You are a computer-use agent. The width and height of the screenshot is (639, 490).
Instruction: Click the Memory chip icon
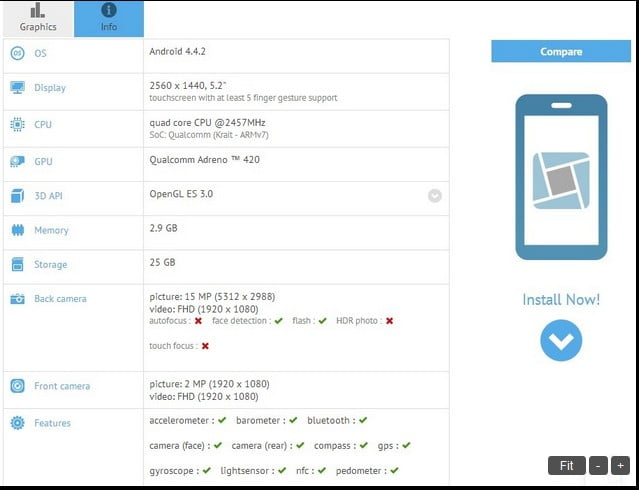[17, 230]
